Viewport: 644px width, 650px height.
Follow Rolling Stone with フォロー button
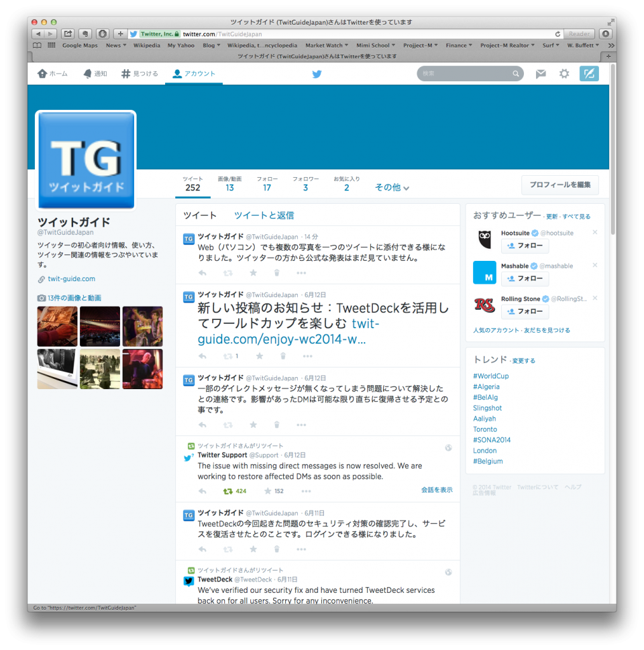pyautogui.click(x=525, y=311)
